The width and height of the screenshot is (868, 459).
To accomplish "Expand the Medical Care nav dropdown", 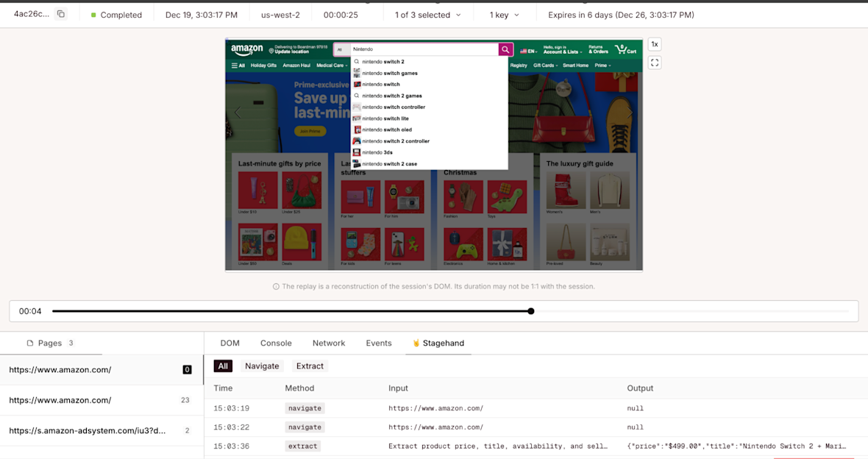I will 332,65.
